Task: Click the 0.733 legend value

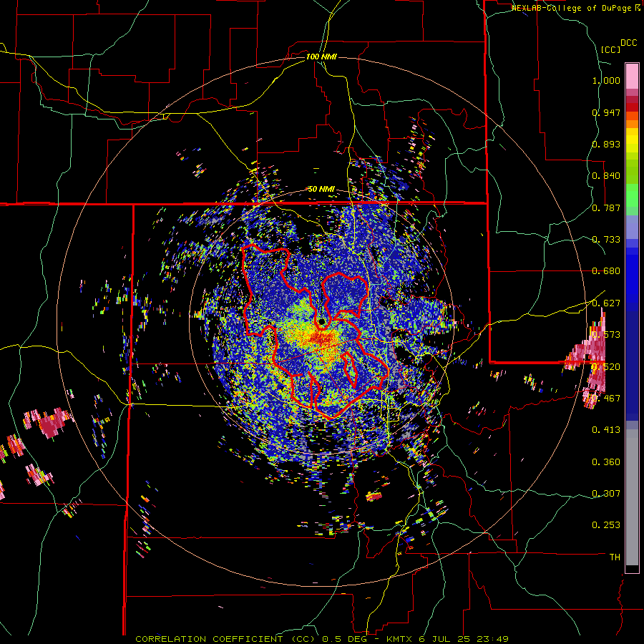Action: tap(606, 240)
